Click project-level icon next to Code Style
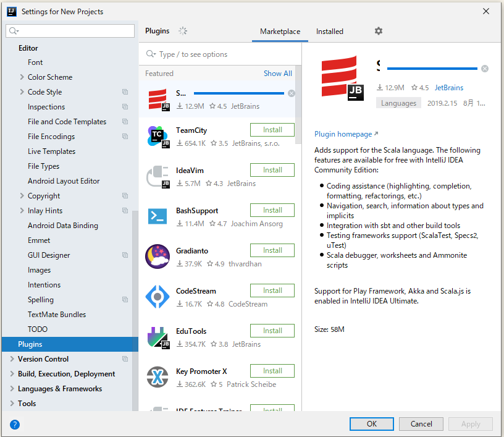The height and width of the screenshot is (437, 504). click(125, 92)
